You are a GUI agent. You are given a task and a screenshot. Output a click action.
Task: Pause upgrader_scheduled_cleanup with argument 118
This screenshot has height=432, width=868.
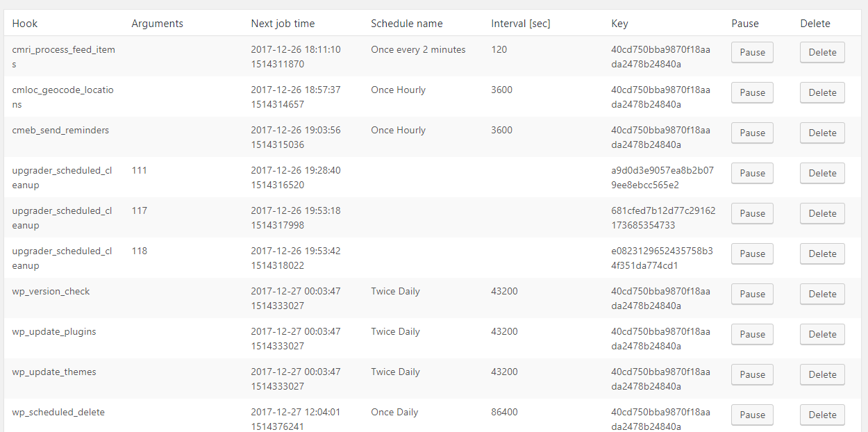tap(752, 254)
